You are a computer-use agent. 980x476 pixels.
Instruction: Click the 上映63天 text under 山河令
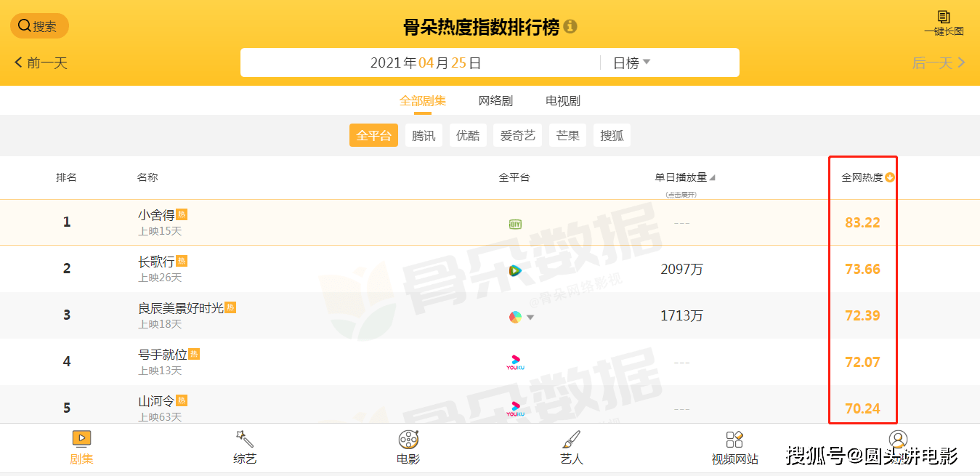[160, 417]
